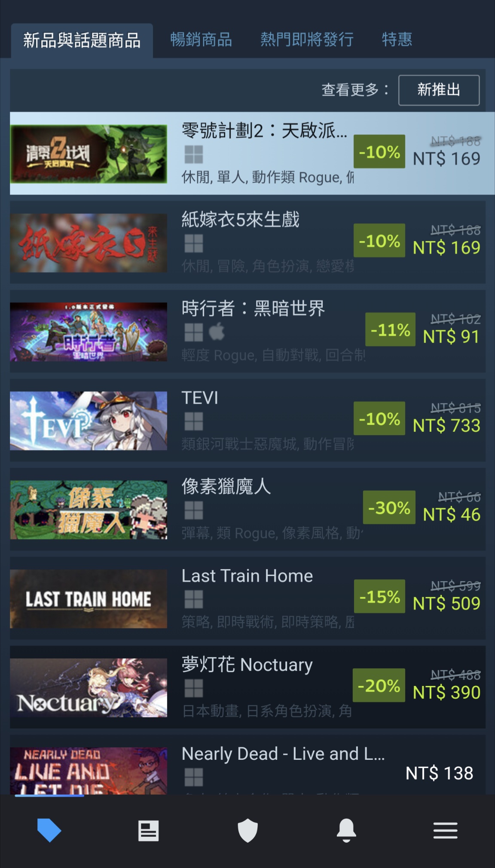The image size is (495, 868).
Task: Tap the NT$ 138 price on Nearly Dead
Action: (x=440, y=773)
